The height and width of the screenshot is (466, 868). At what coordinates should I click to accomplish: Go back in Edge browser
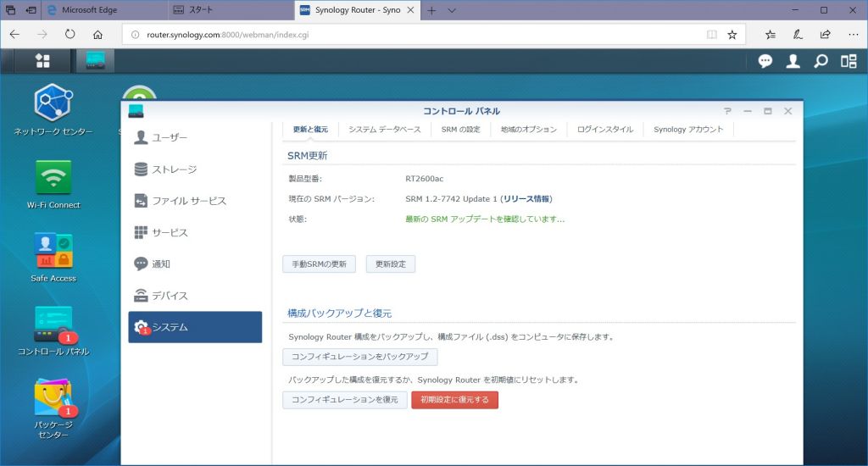tap(15, 34)
